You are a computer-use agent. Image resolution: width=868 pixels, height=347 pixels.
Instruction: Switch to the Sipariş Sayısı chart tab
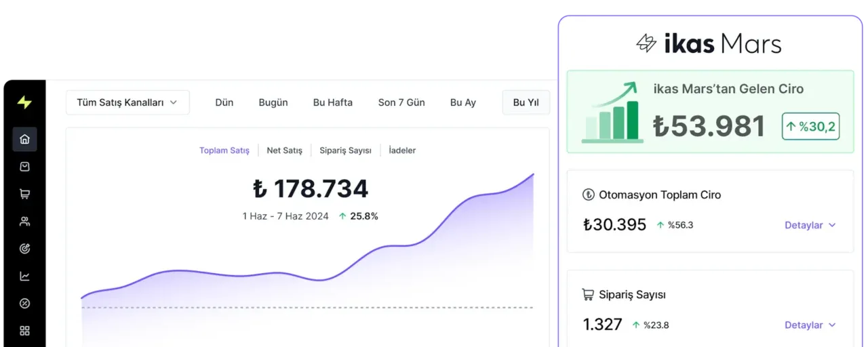(x=346, y=150)
